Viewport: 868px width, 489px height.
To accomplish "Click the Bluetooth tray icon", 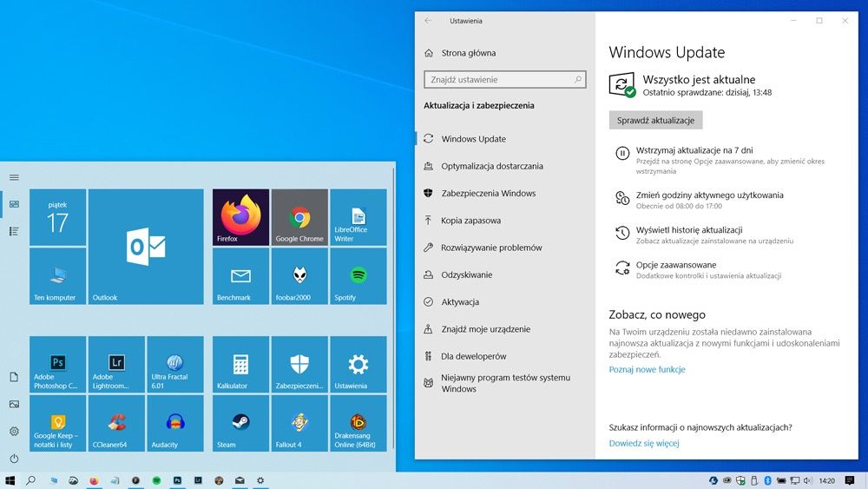I will pyautogui.click(x=768, y=480).
